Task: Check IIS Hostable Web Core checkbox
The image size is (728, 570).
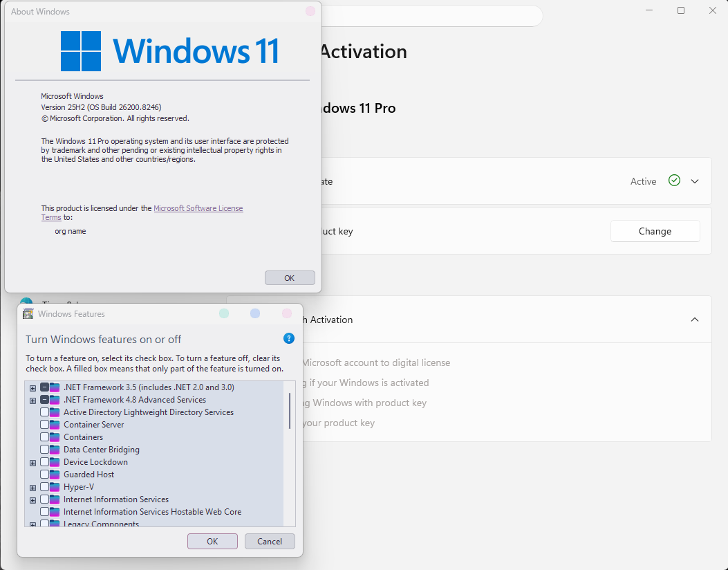Action: point(44,511)
